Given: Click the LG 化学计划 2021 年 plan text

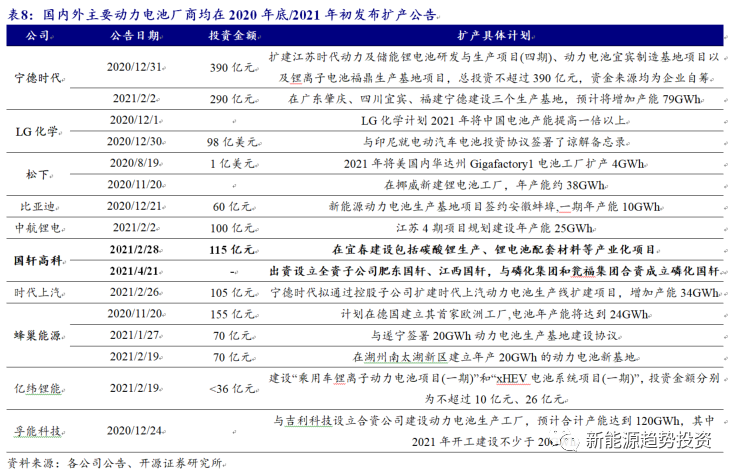Looking at the screenshot, I should tap(495, 121).
